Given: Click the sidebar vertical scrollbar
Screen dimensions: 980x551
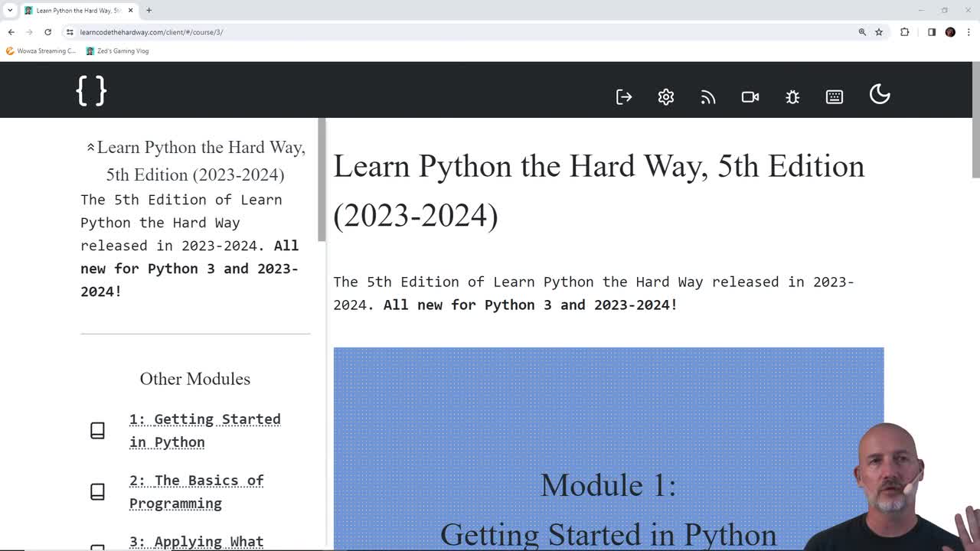Looking at the screenshot, I should (x=322, y=181).
